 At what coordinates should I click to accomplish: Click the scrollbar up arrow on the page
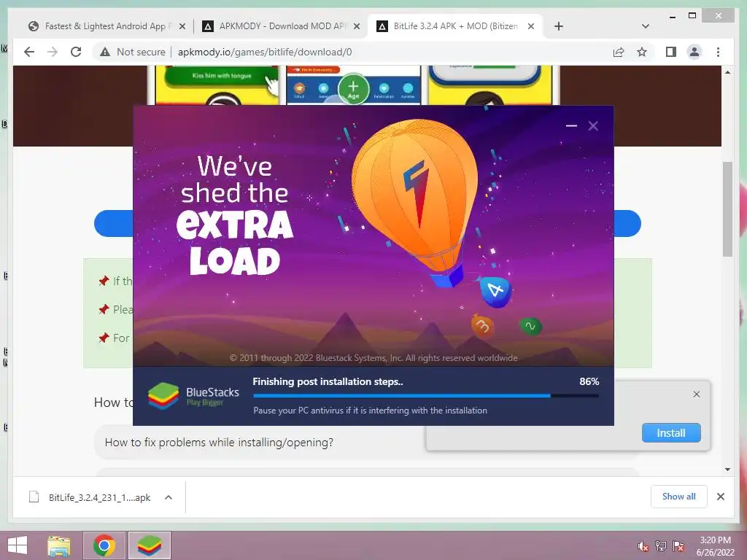click(727, 72)
